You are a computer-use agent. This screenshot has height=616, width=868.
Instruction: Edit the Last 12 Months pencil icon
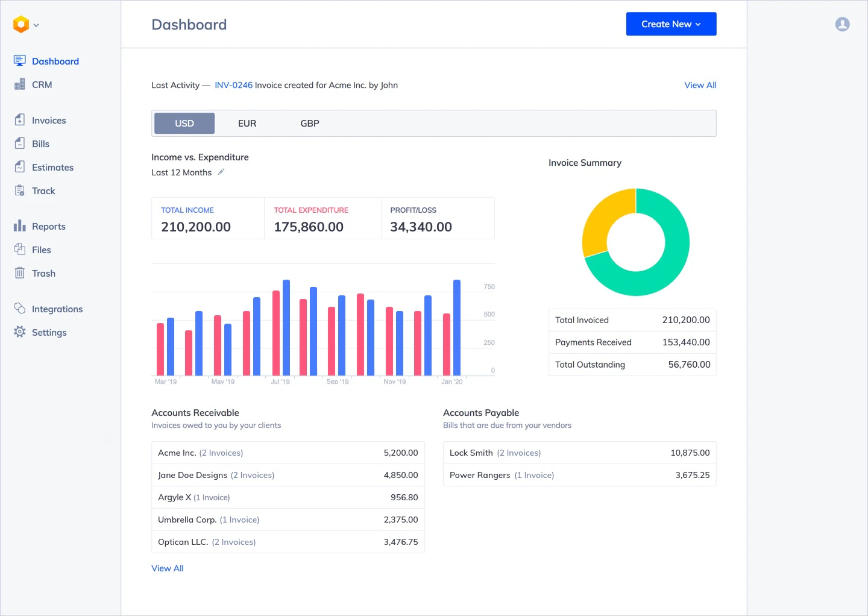221,172
